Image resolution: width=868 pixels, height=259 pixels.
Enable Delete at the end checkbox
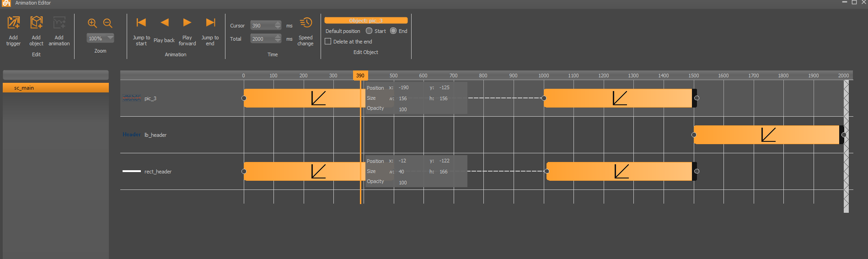pyautogui.click(x=328, y=42)
